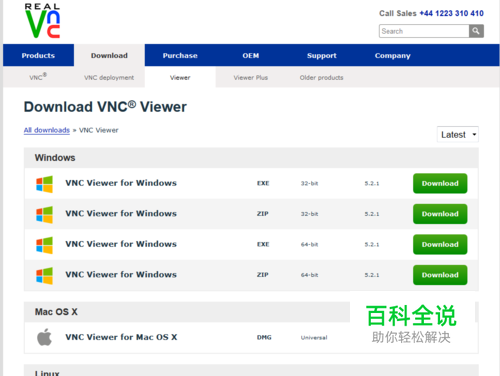Click the search magnifier icon
Viewport: 500px width, 376px height.
[476, 31]
